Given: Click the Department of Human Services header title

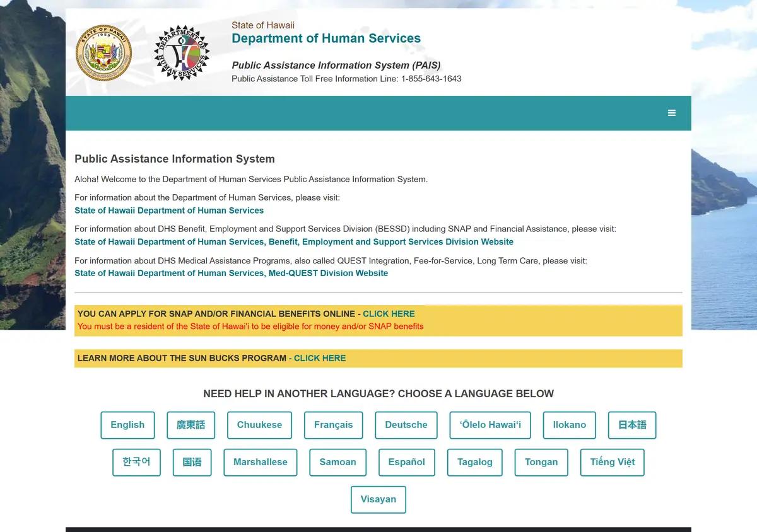Looking at the screenshot, I should (326, 38).
